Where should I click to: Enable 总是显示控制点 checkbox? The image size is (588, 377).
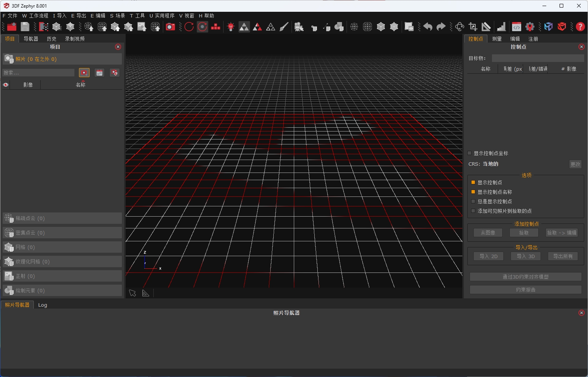tap(473, 201)
